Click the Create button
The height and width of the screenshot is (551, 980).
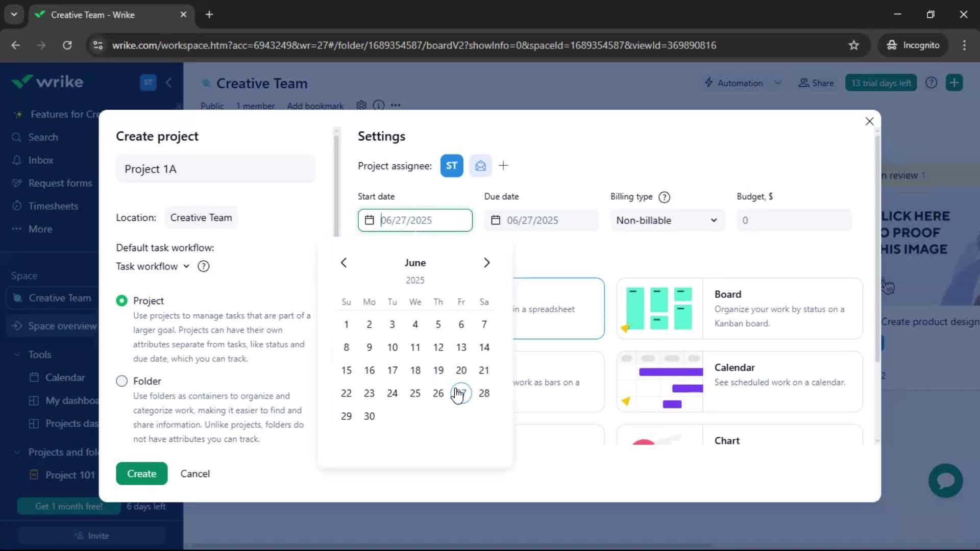141,473
